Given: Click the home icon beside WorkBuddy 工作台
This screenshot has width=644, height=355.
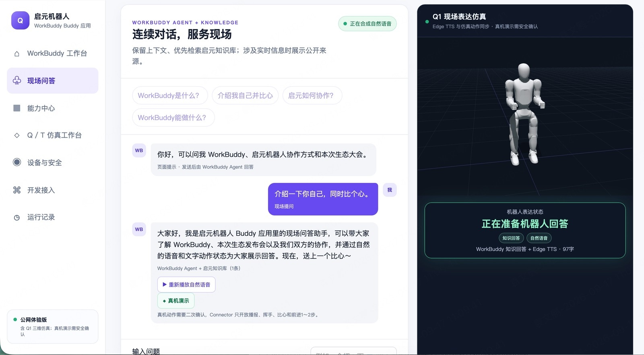Looking at the screenshot, I should tap(17, 54).
